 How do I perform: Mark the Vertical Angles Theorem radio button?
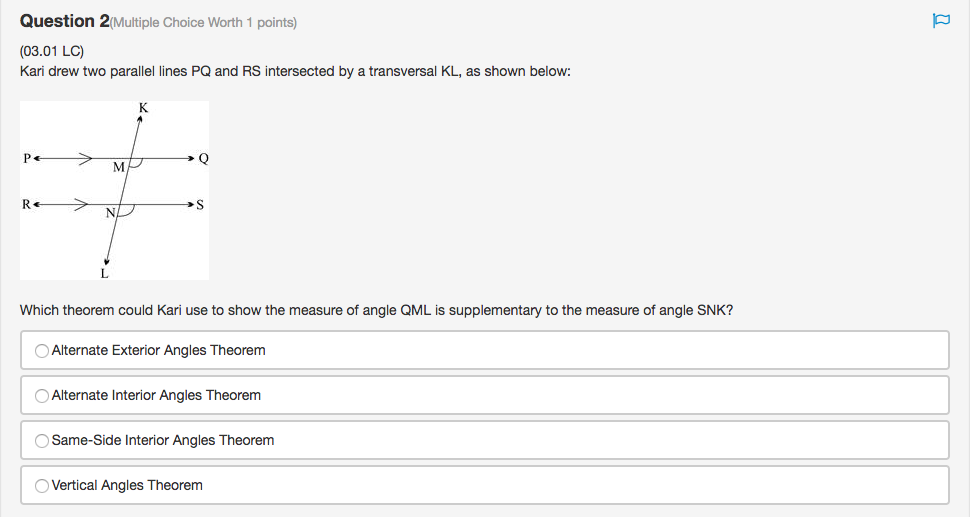coord(42,486)
